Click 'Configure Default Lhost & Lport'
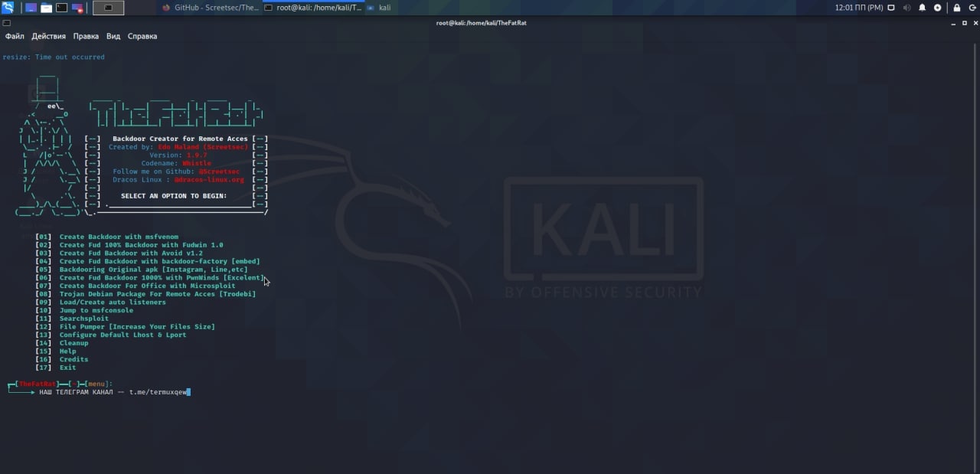This screenshot has width=980, height=474. (122, 335)
